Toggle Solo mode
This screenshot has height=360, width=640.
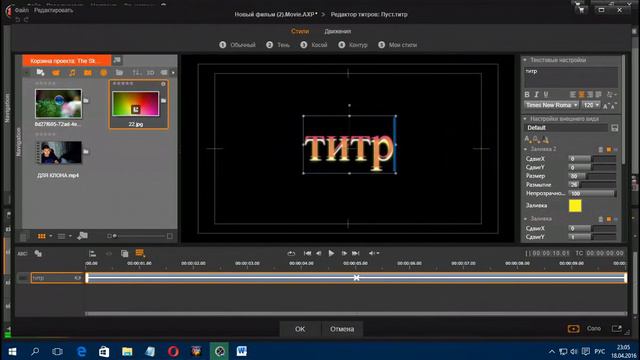[593, 329]
